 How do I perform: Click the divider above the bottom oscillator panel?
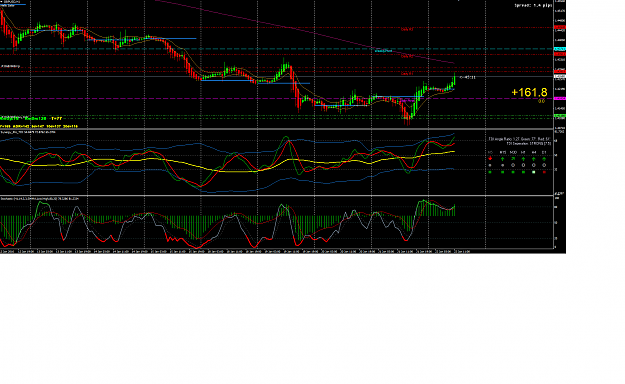[277, 195]
